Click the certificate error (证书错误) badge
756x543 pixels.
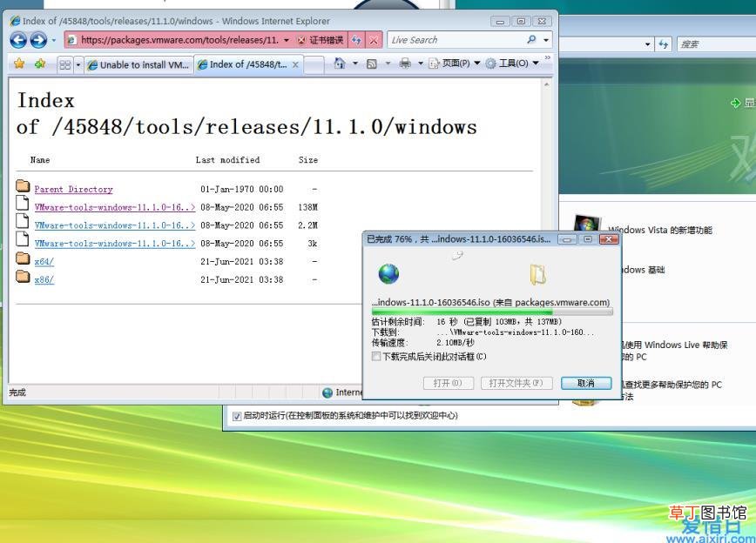[321, 40]
